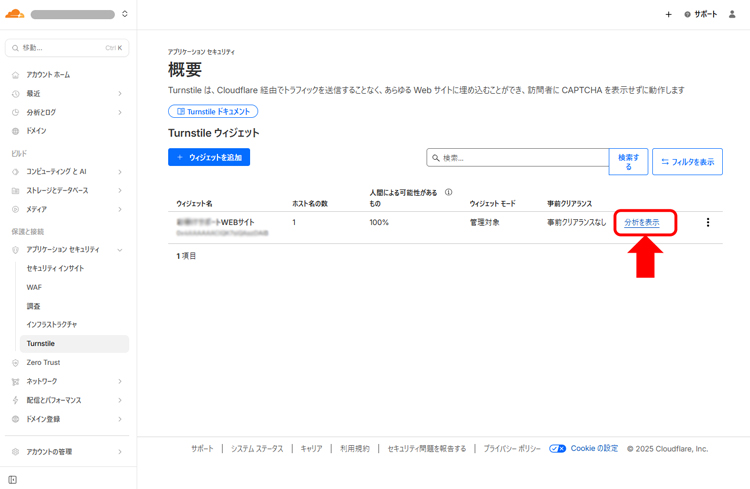The width and height of the screenshot is (750, 489).
Task: Click the 最近 clock icon
Action: click(15, 93)
